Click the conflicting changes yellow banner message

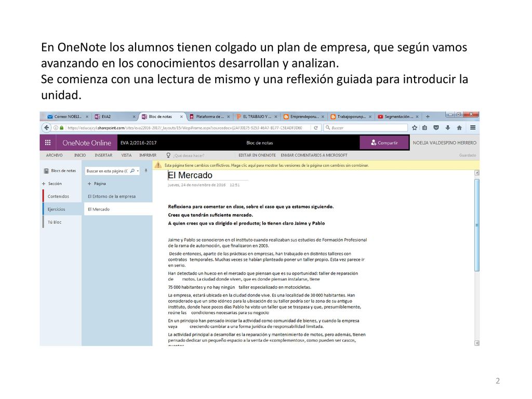pyautogui.click(x=267, y=165)
